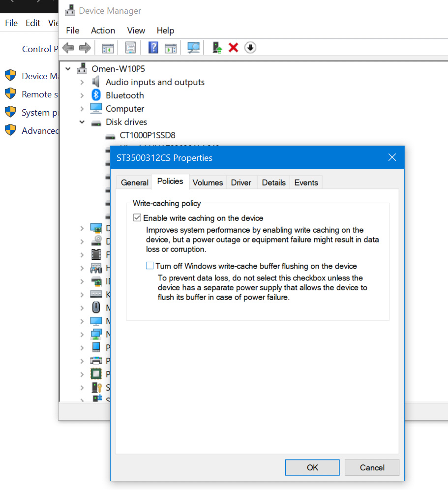Open the Properties toolbar icon
Viewport: 448px width, 490px height.
(130, 48)
